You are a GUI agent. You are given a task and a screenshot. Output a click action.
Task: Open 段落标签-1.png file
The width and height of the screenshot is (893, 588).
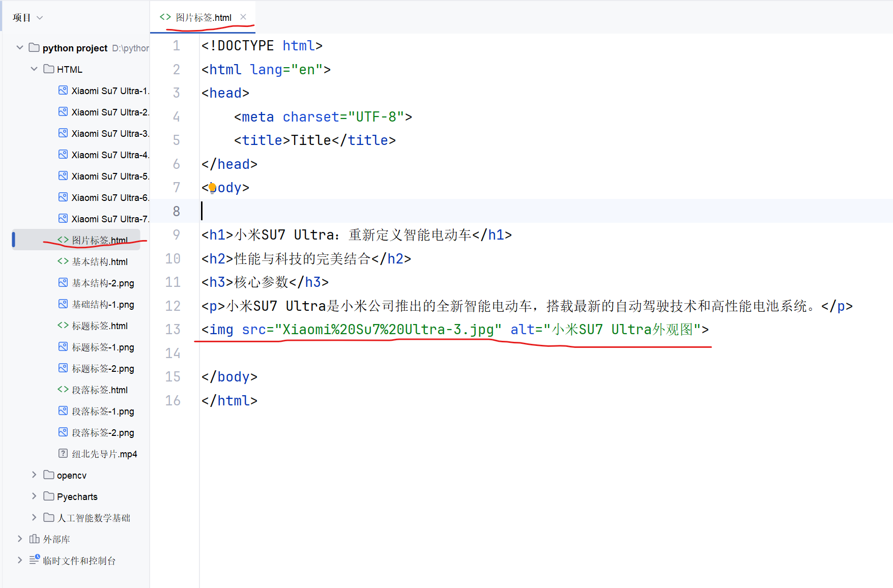(103, 411)
